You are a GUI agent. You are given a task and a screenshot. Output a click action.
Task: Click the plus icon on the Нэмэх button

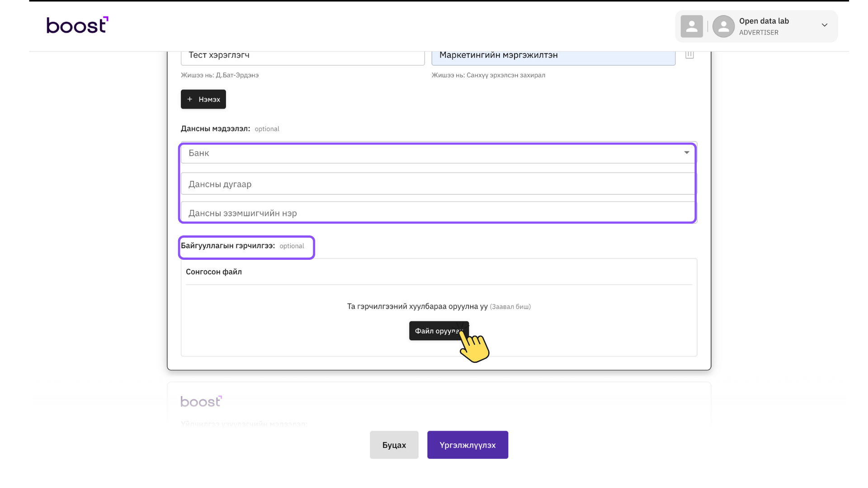coord(190,99)
